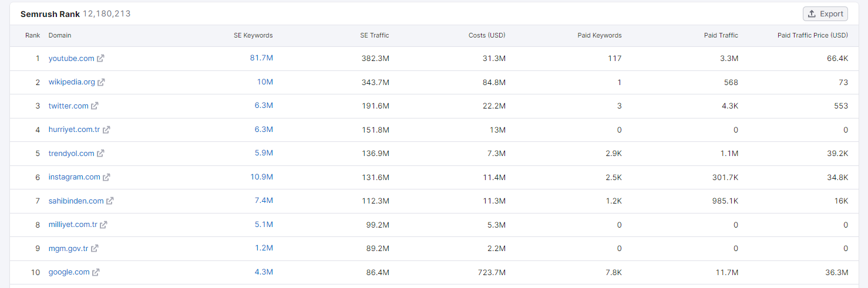Open external link icon next to twitter.com

95,106
